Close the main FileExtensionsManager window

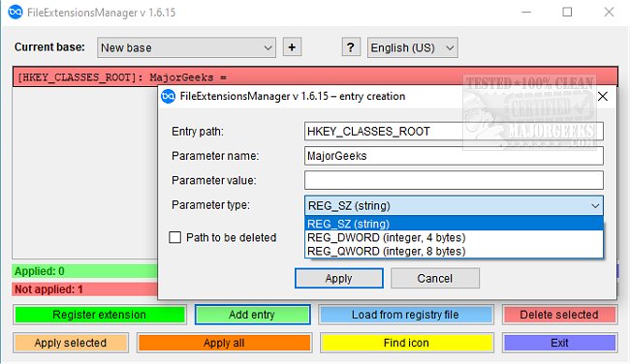[609, 12]
